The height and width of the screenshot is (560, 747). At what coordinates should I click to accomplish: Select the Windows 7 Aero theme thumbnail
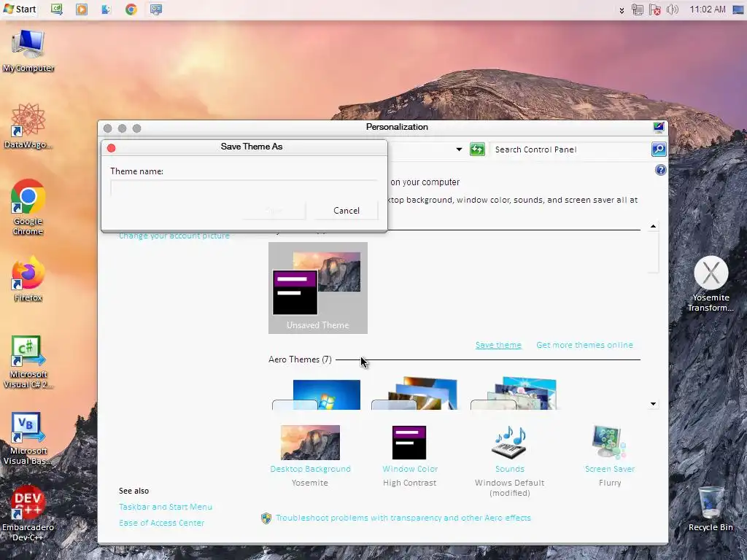[x=317, y=394]
